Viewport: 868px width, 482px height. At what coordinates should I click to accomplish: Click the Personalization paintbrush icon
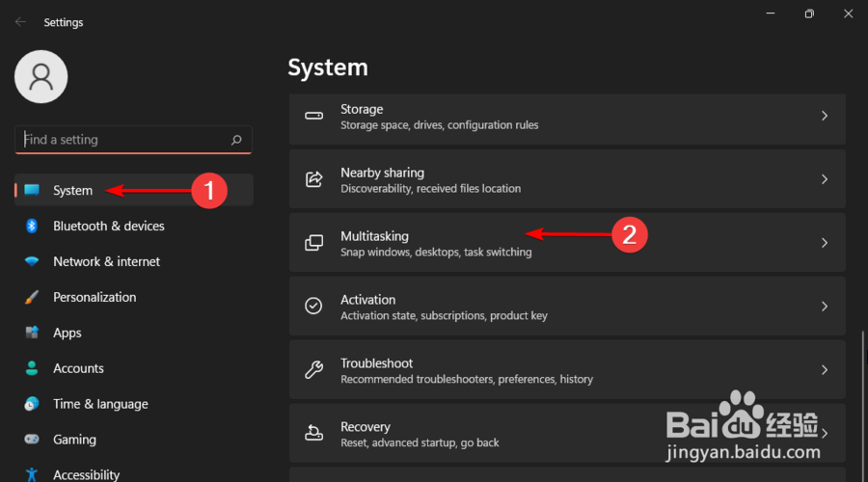point(32,297)
